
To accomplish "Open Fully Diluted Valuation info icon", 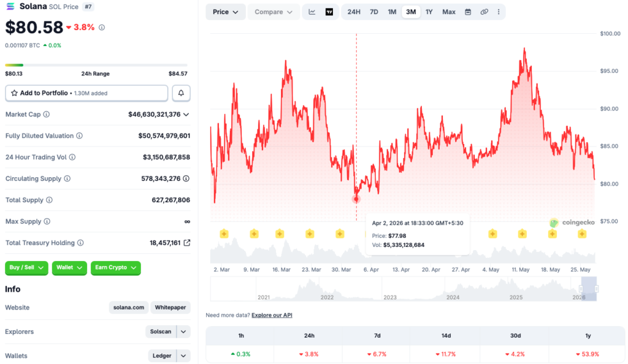I will [79, 136].
